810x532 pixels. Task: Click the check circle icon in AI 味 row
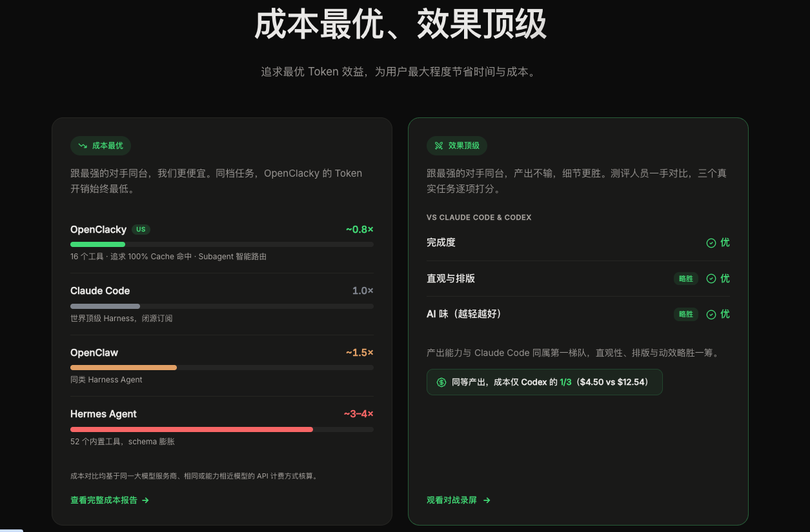711,315
